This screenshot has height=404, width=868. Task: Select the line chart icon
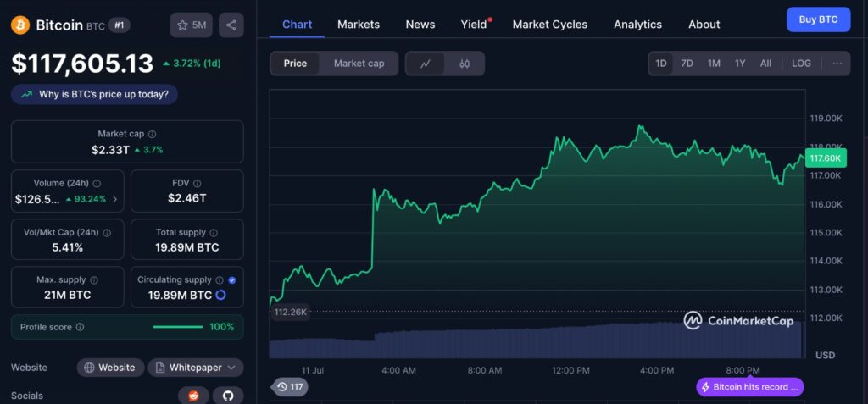426,64
